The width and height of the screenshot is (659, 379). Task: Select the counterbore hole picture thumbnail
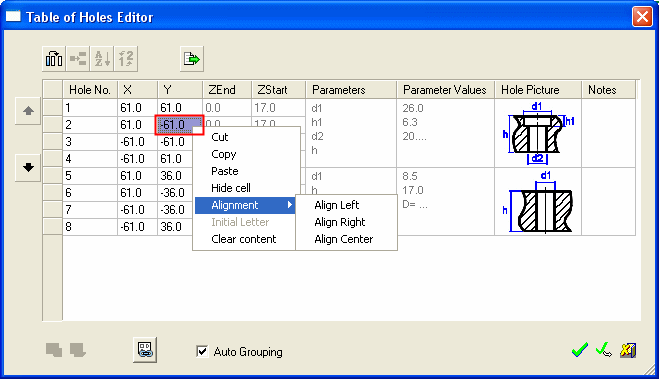[538, 133]
